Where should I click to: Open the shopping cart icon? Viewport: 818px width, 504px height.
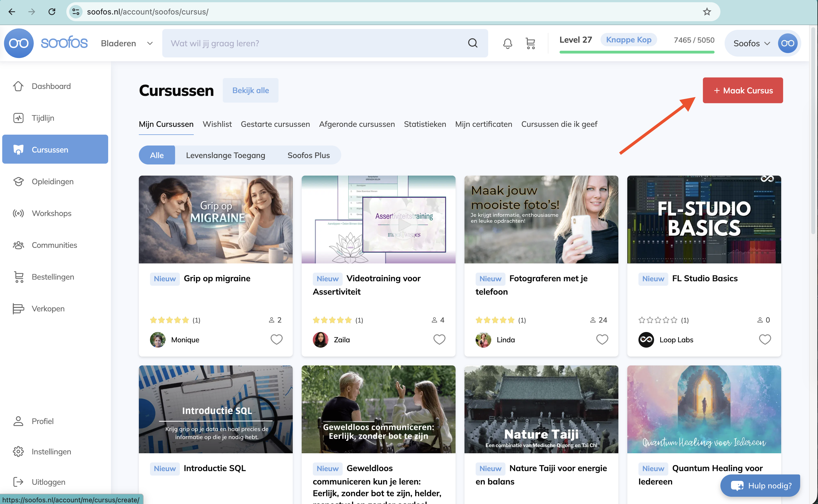pos(530,43)
